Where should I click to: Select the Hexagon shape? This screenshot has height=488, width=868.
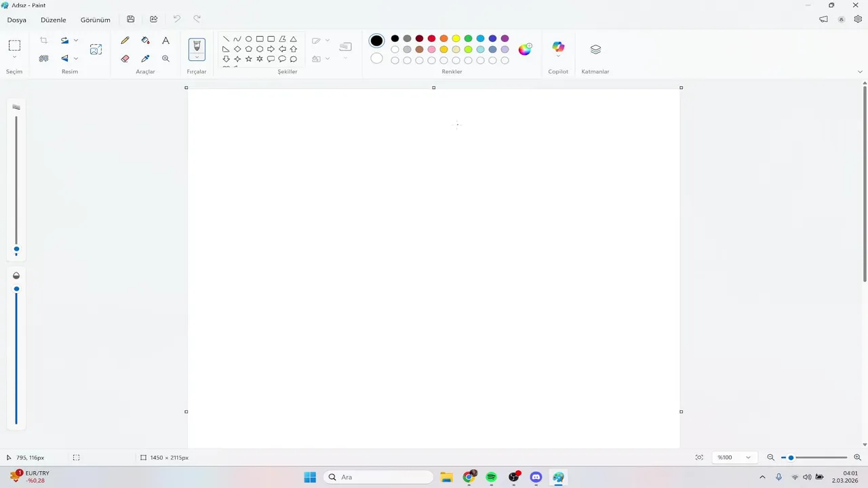260,49
